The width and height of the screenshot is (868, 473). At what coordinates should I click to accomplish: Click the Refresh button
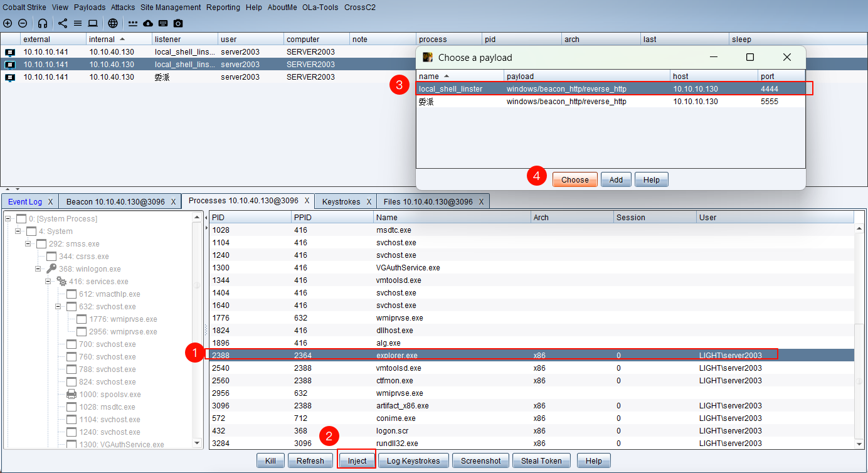pyautogui.click(x=310, y=460)
